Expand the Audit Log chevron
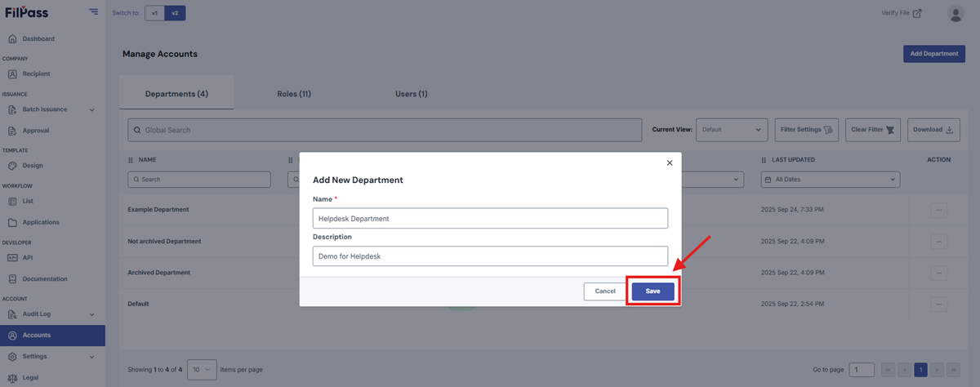The image size is (980, 387). [x=91, y=314]
